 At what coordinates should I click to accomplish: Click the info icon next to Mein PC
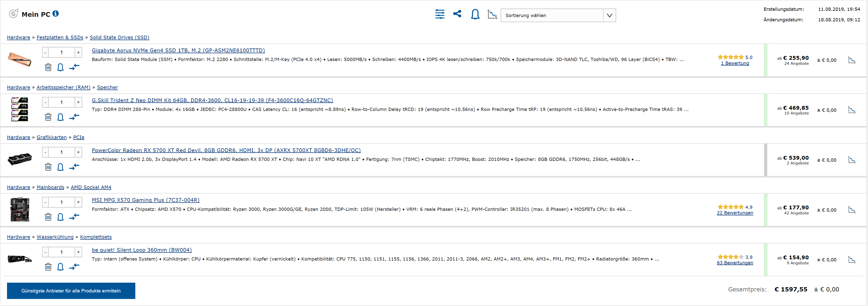[56, 14]
